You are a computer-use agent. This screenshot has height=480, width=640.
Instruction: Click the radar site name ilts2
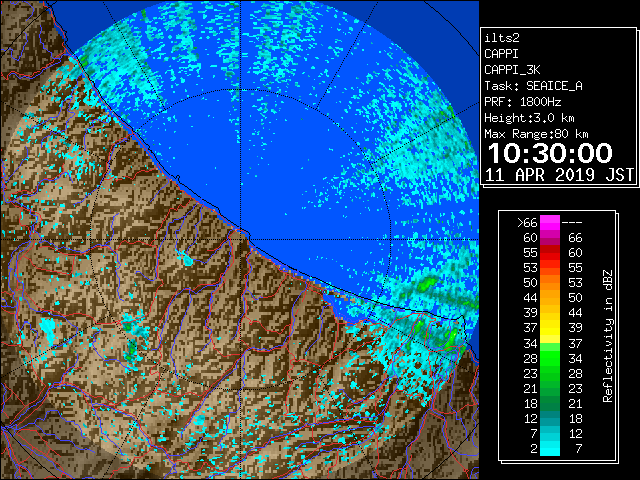coord(502,38)
